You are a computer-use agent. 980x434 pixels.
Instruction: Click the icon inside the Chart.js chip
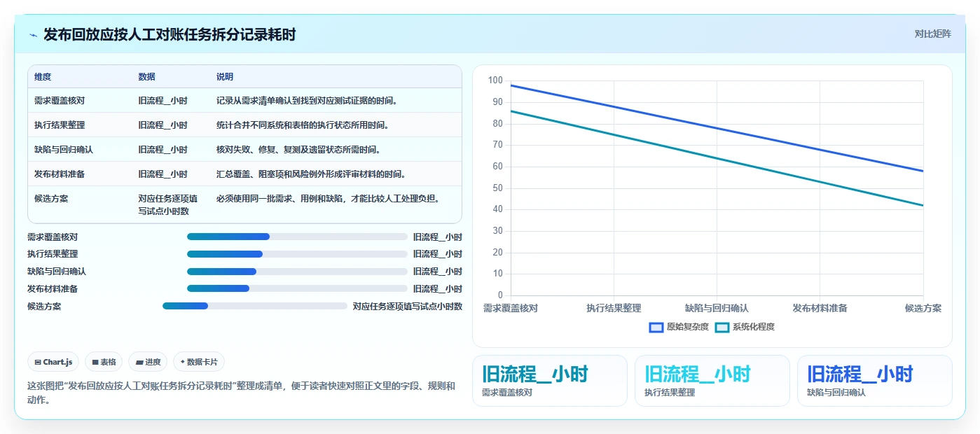click(x=38, y=362)
